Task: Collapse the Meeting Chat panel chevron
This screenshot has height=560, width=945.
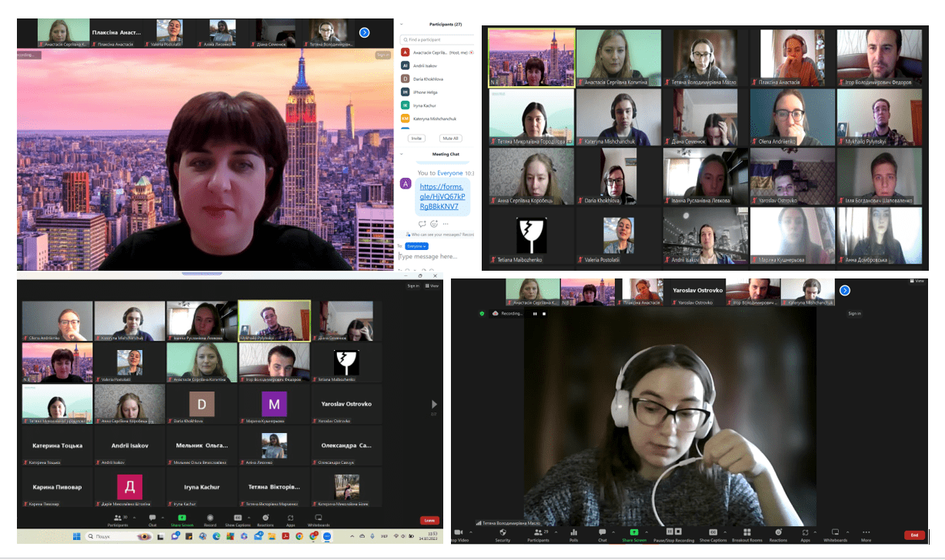Action: [x=402, y=154]
